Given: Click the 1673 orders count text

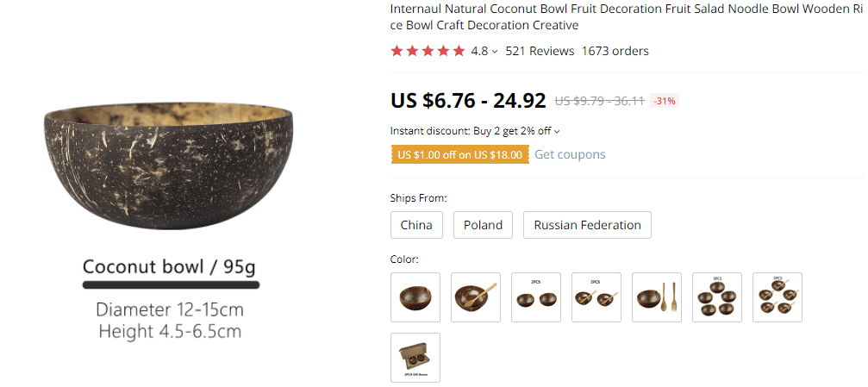Looking at the screenshot, I should (x=615, y=51).
